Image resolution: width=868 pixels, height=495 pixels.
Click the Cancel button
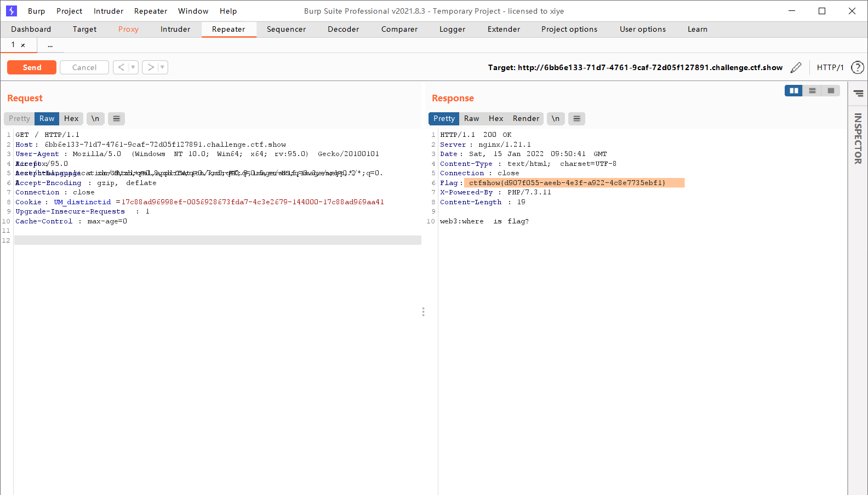tap(84, 67)
